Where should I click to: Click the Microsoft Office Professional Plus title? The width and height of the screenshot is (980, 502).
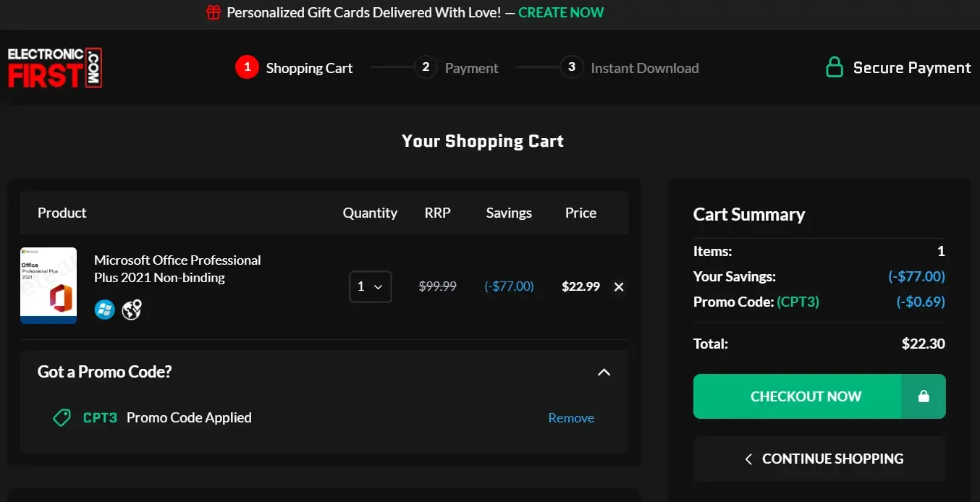[177, 268]
